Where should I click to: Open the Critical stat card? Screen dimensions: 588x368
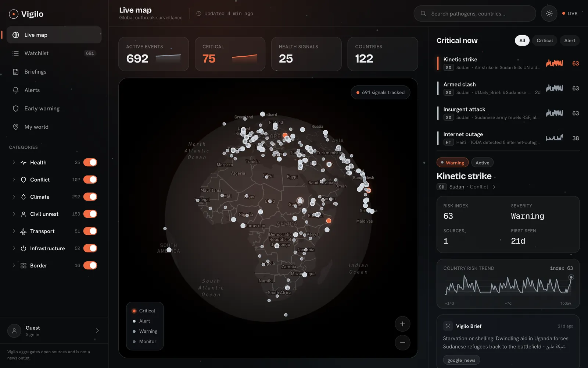(x=230, y=54)
